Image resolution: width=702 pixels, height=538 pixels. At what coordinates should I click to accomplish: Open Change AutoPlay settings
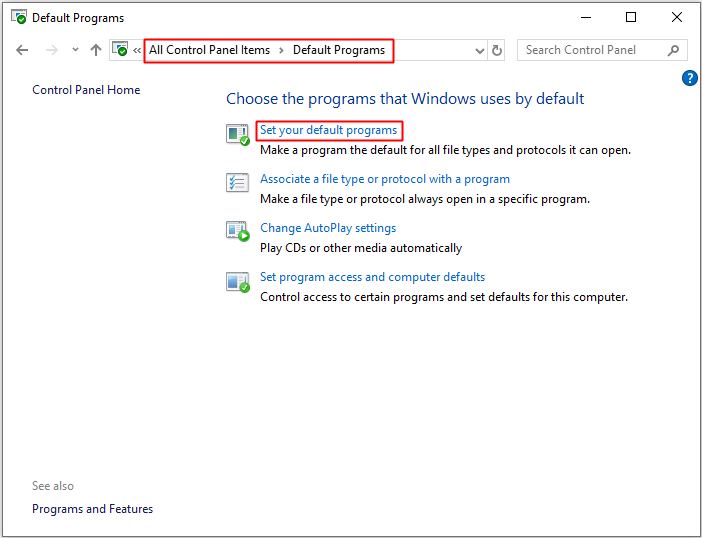click(x=328, y=228)
